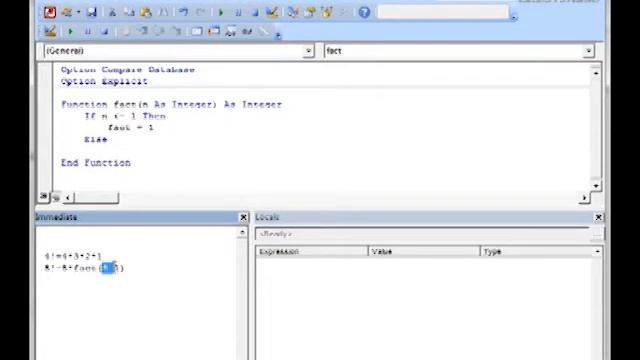
Task: Click code pane scroll left arrow
Action: tap(68, 198)
